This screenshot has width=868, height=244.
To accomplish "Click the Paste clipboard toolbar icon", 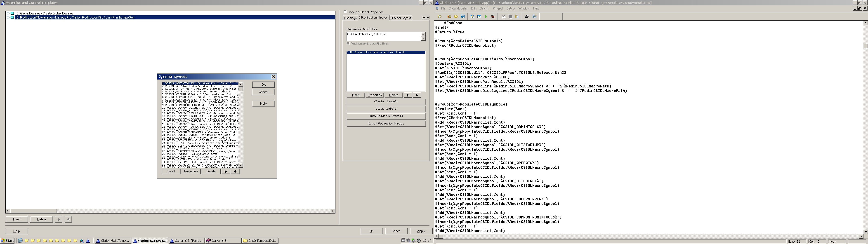I will tap(517, 16).
